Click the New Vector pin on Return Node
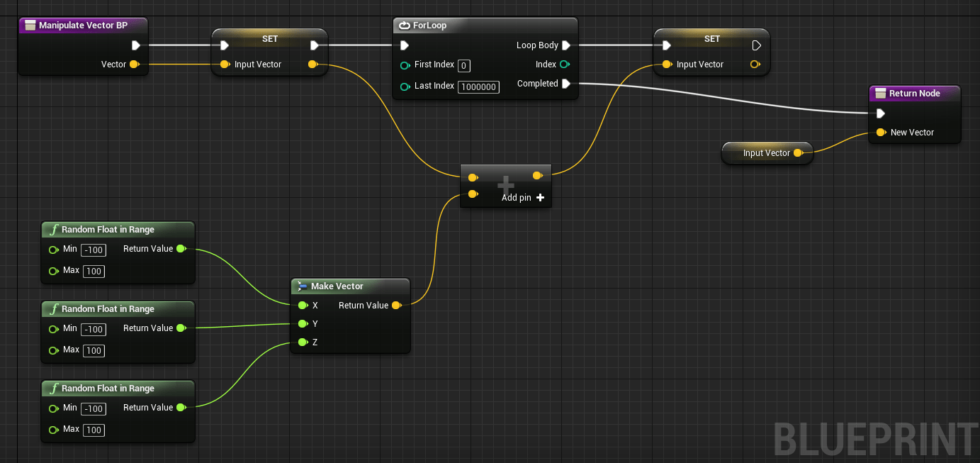This screenshot has width=980, height=463. coord(880,132)
